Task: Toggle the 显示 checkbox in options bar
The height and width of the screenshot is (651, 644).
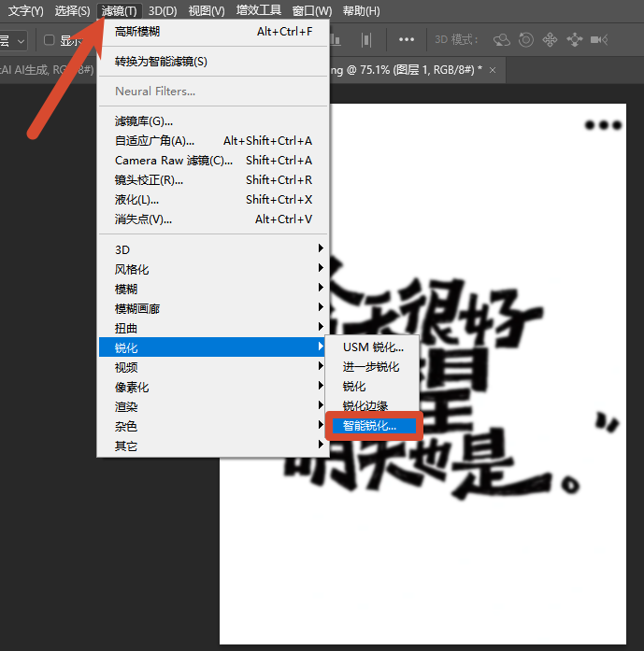Action: click(50, 40)
